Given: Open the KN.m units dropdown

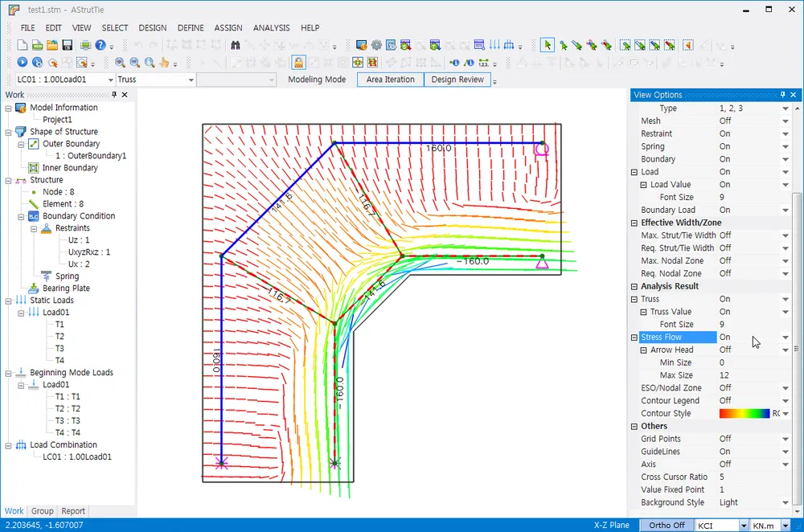Looking at the screenshot, I should coord(785,526).
